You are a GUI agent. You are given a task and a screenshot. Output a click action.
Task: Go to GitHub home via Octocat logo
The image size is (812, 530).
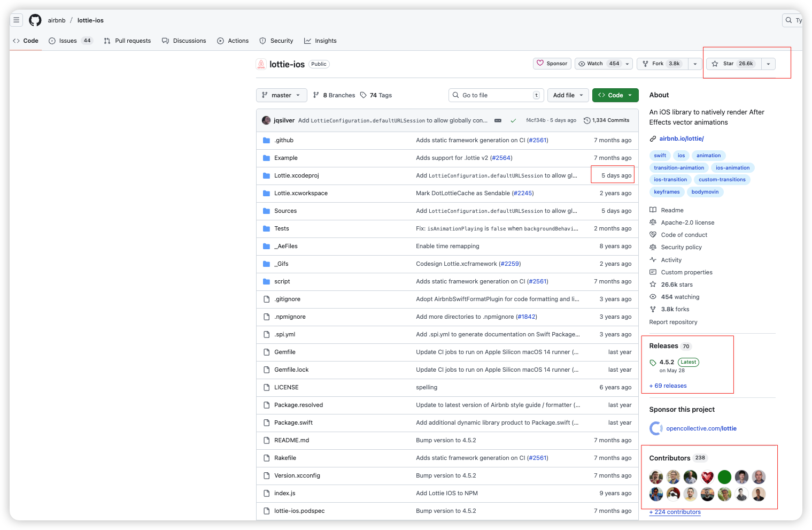pos(35,20)
